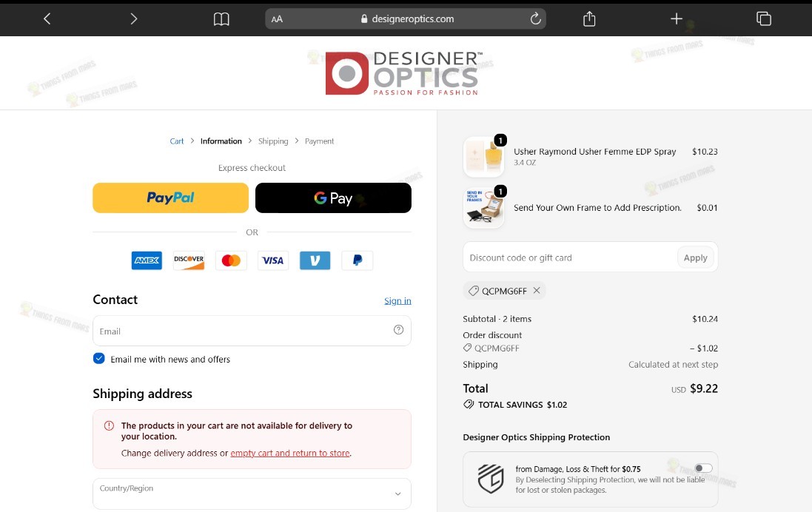Click the Subtotal 2 items label
This screenshot has width=812, height=512.
click(x=497, y=319)
